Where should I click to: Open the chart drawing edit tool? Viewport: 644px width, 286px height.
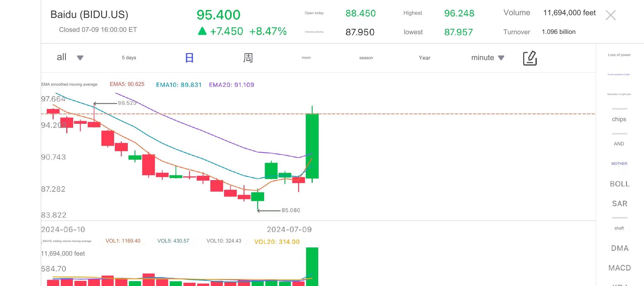coord(530,58)
